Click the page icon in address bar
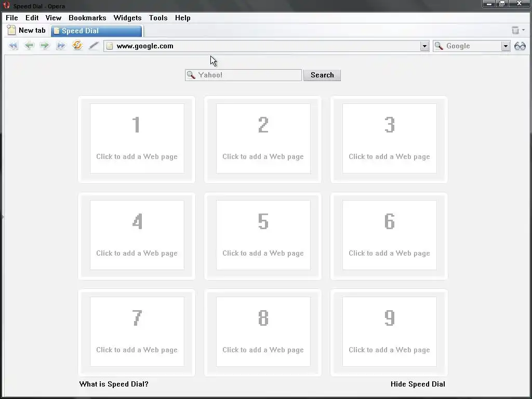 click(x=110, y=46)
